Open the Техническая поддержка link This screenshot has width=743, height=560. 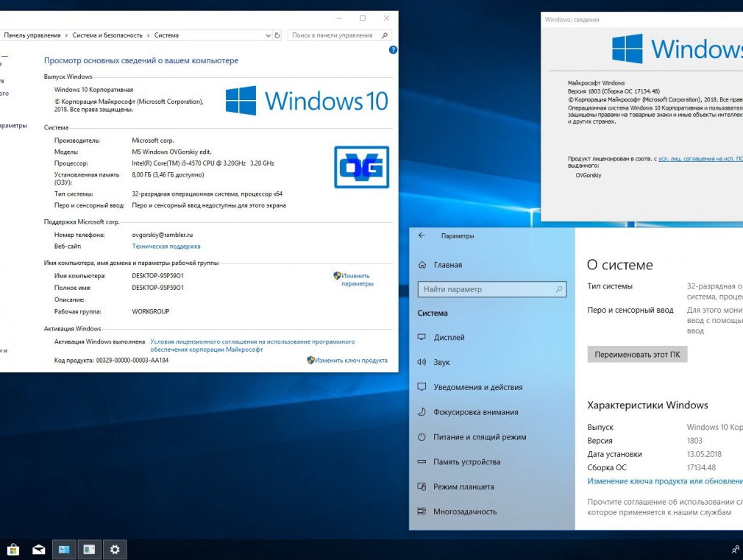166,246
